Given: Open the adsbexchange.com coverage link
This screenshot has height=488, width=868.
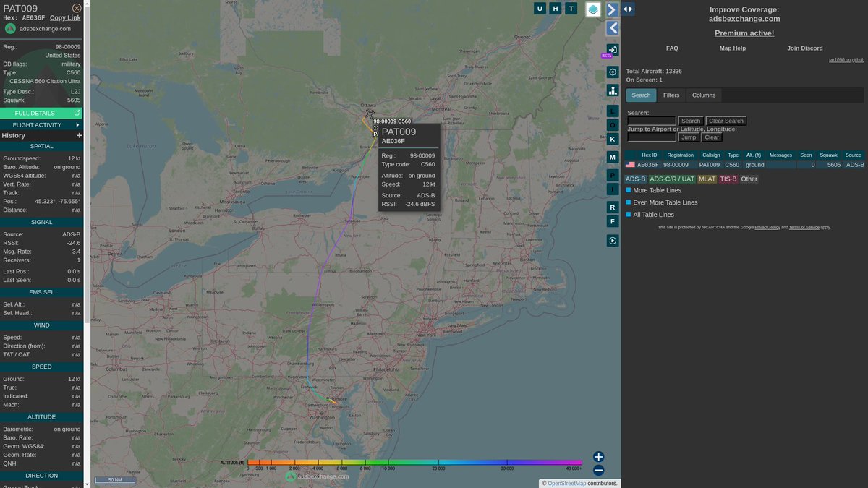Looking at the screenshot, I should click(744, 19).
